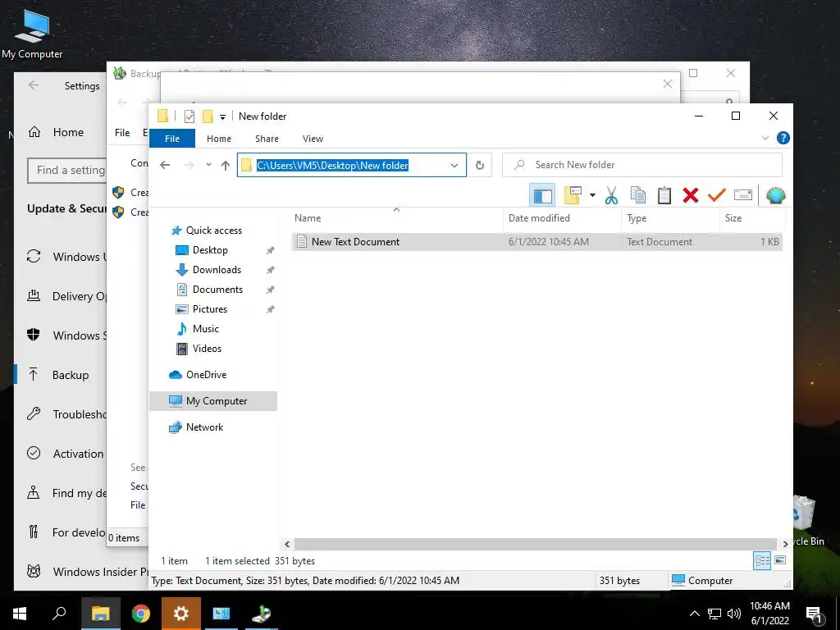Show hidden system tray icons

694,614
